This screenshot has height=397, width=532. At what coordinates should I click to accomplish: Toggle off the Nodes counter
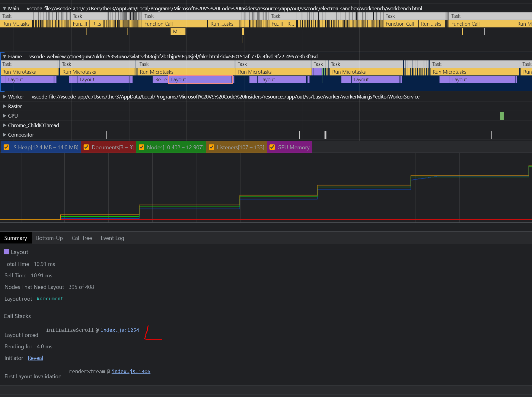[142, 147]
